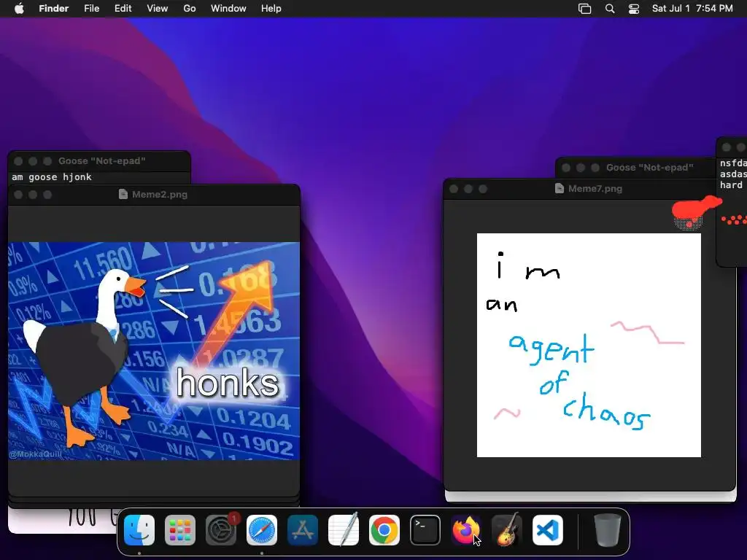
Task: Open Terminal from the dock
Action: (x=425, y=530)
